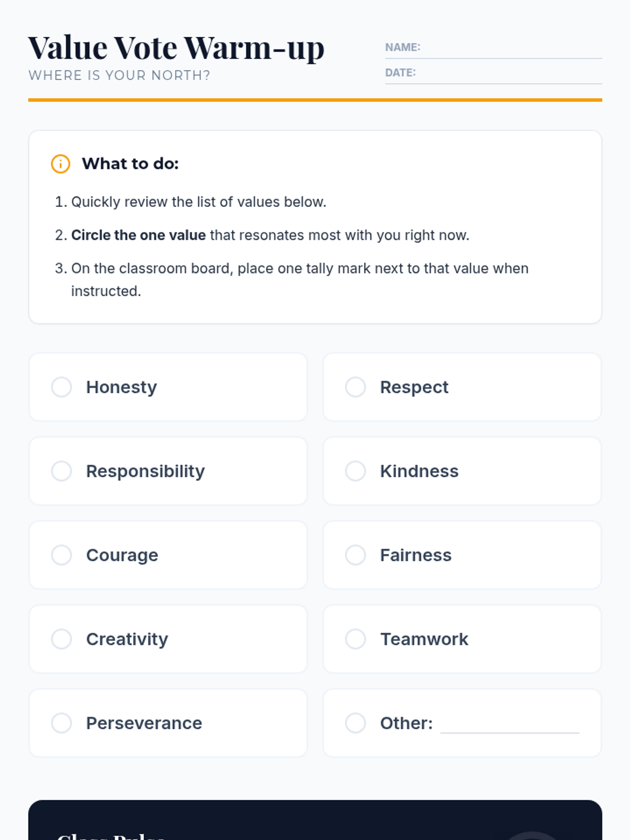Viewport: 630px width, 840px height.
Task: Select the Respect radio circle
Action: pyautogui.click(x=355, y=387)
